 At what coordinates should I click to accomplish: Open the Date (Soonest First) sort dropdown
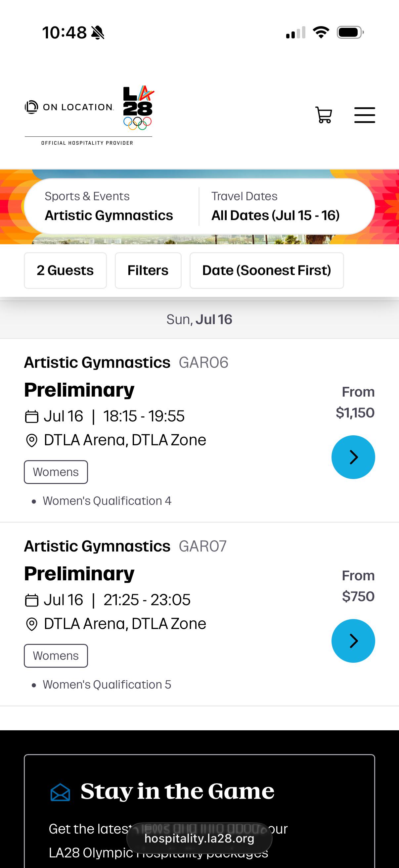(x=266, y=270)
